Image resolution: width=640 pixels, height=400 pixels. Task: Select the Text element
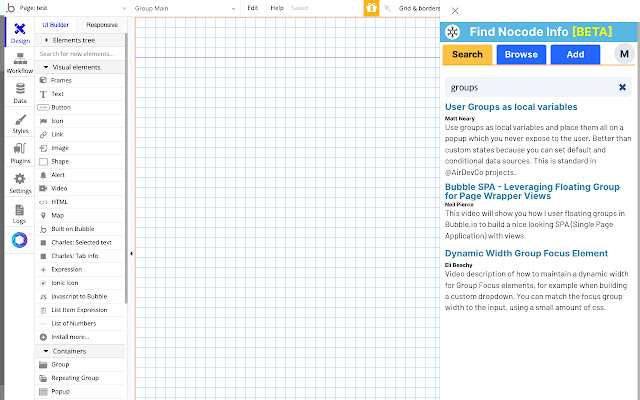coord(80,94)
